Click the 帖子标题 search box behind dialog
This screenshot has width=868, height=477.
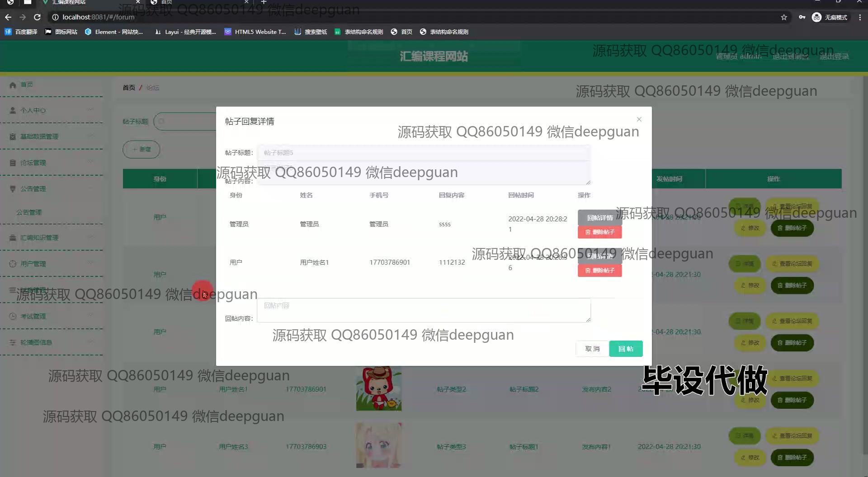click(185, 122)
